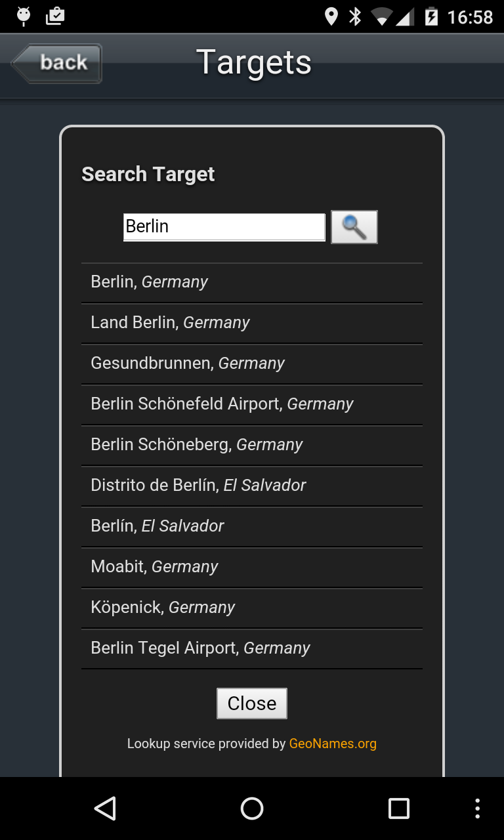Choose Distrito de Berlín, El Salvador
This screenshot has width=504, height=840.
click(252, 486)
